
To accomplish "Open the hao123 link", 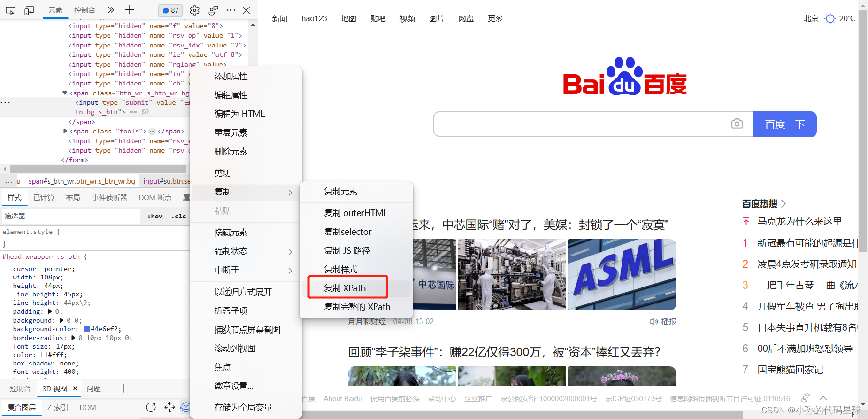I will [314, 18].
